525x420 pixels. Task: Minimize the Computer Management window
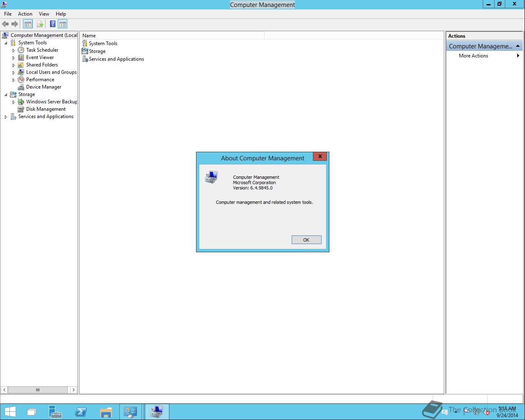pos(488,4)
